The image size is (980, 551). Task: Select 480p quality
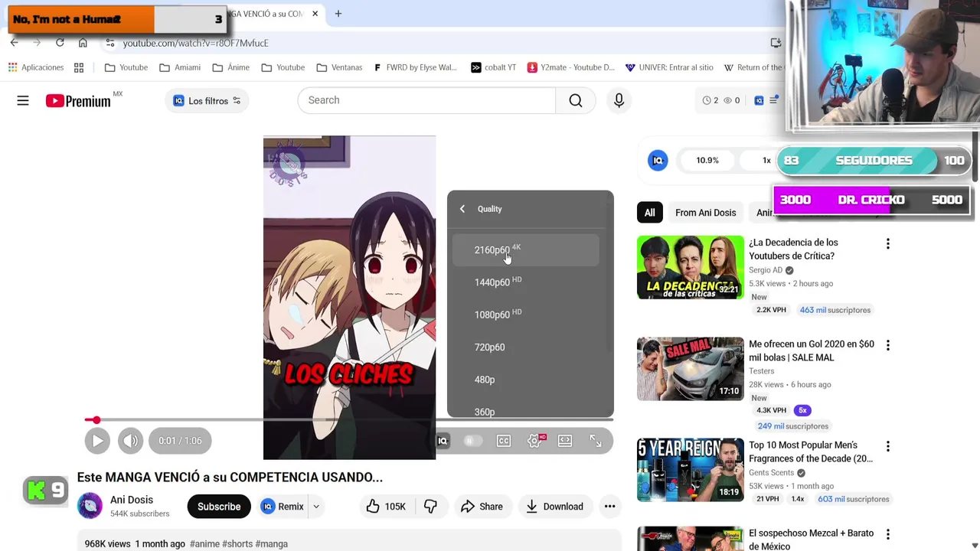coord(526,380)
